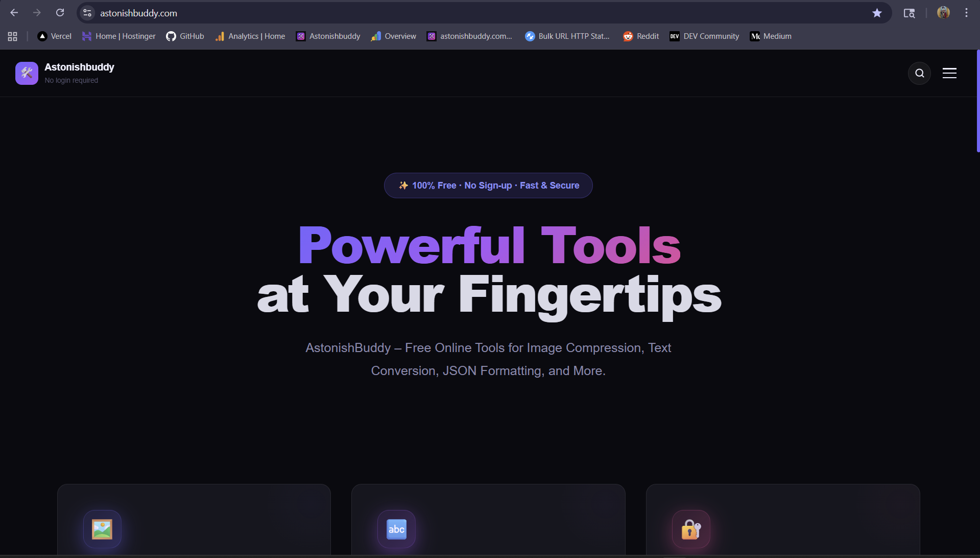980x558 pixels.
Task: Open the site search magnifier button
Action: pos(919,73)
